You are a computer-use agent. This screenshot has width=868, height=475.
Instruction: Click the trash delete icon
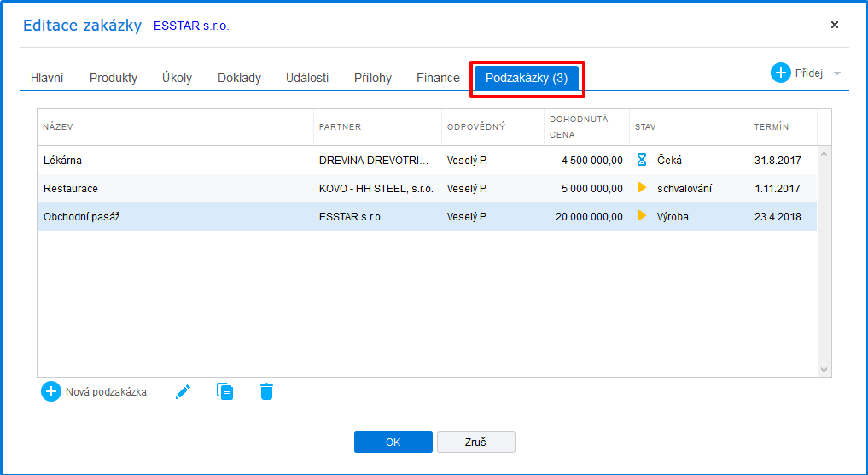[266, 391]
